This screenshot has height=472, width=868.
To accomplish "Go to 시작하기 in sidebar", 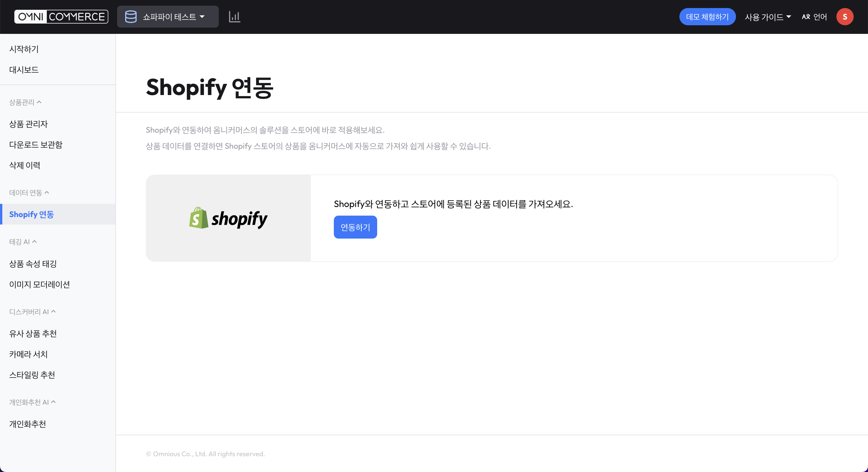I will (24, 49).
